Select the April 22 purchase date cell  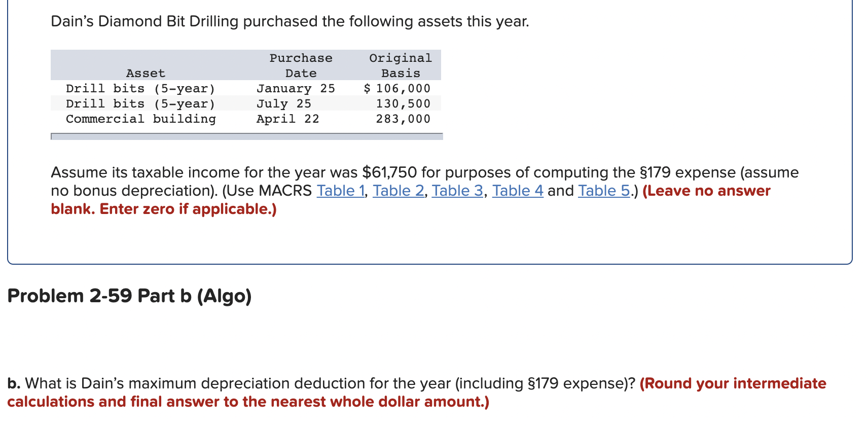[x=287, y=119]
